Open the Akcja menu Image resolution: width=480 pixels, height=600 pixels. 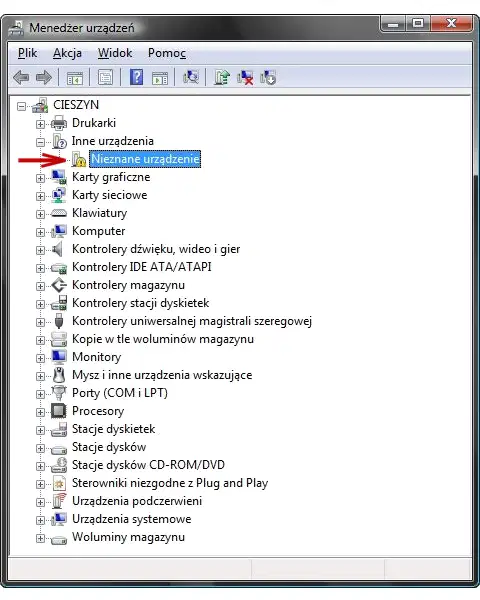click(67, 53)
